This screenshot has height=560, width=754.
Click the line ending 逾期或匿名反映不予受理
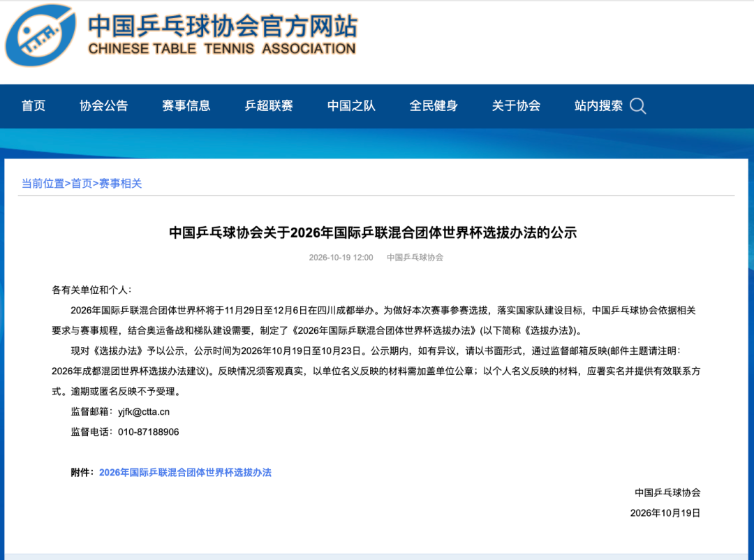pyautogui.click(x=117, y=392)
